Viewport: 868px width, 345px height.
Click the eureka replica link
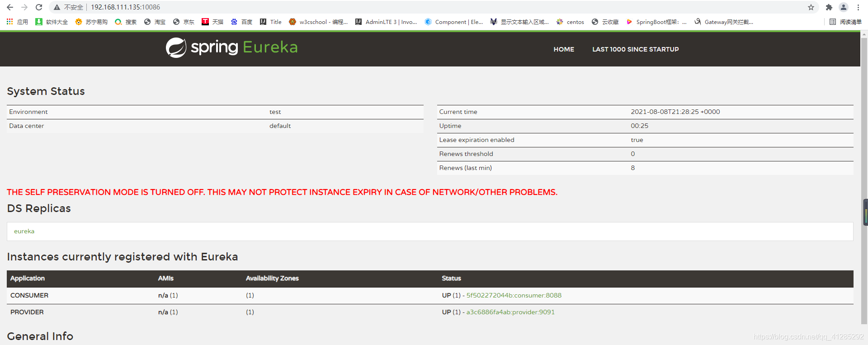click(24, 231)
